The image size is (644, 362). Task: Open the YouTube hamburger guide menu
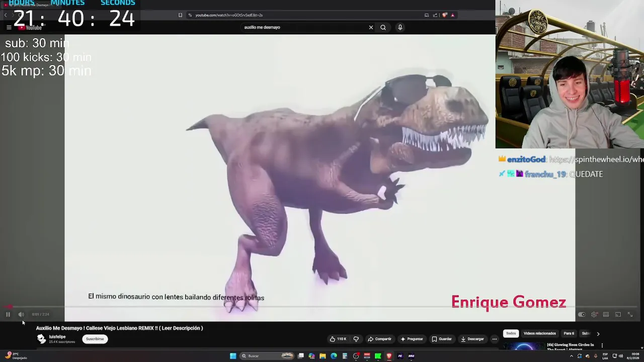9,27
